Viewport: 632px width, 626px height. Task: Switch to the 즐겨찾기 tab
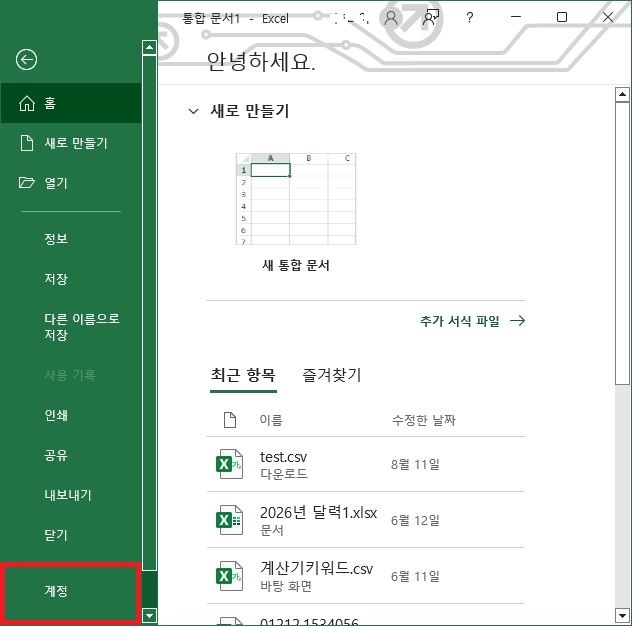(332, 375)
